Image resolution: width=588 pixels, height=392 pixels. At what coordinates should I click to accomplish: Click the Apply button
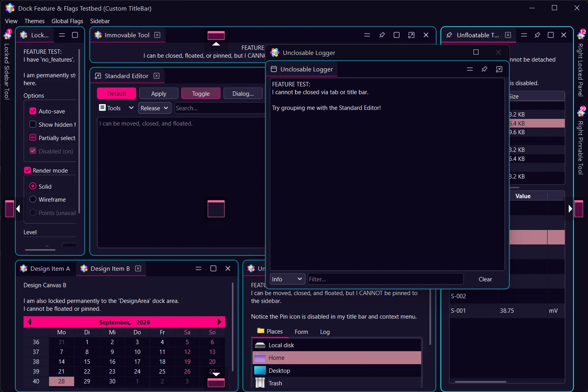[159, 93]
